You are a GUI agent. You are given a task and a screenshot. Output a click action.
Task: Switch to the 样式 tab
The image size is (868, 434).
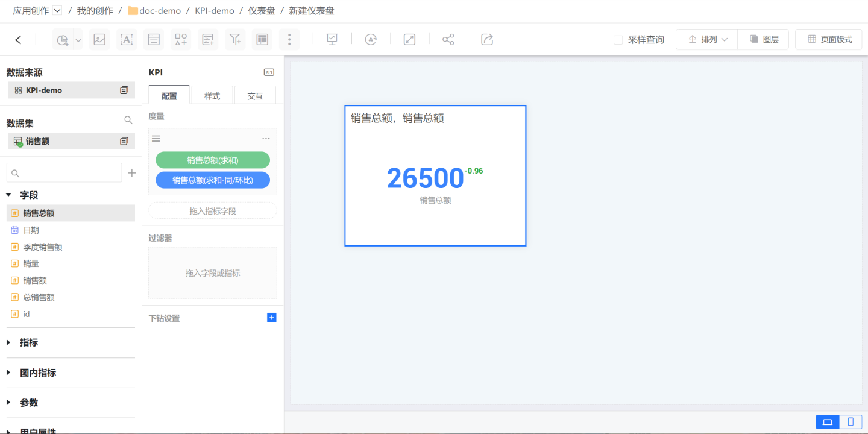(212, 96)
